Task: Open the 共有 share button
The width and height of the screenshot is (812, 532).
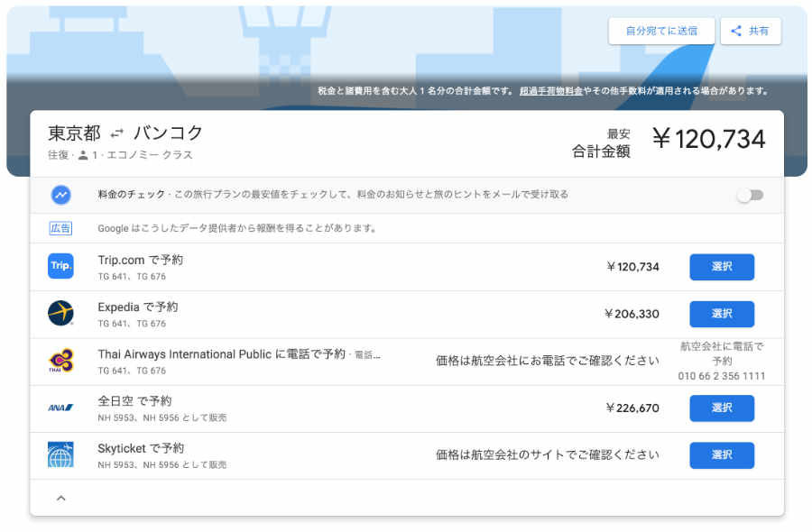Action: [751, 31]
